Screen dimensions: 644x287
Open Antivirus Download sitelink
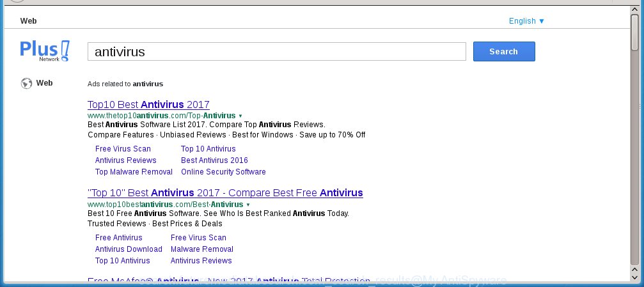[129, 249]
